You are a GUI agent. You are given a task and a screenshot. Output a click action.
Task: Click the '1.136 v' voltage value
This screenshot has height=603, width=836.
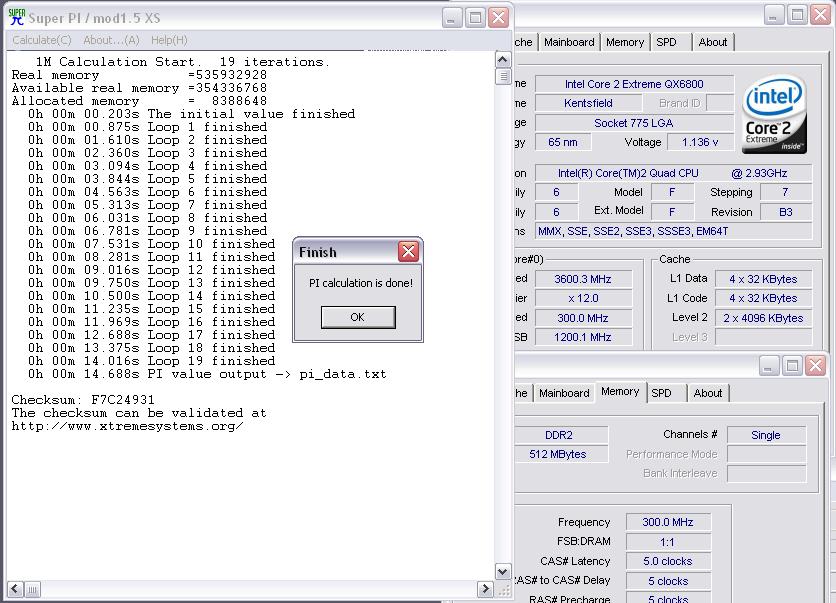coord(700,142)
